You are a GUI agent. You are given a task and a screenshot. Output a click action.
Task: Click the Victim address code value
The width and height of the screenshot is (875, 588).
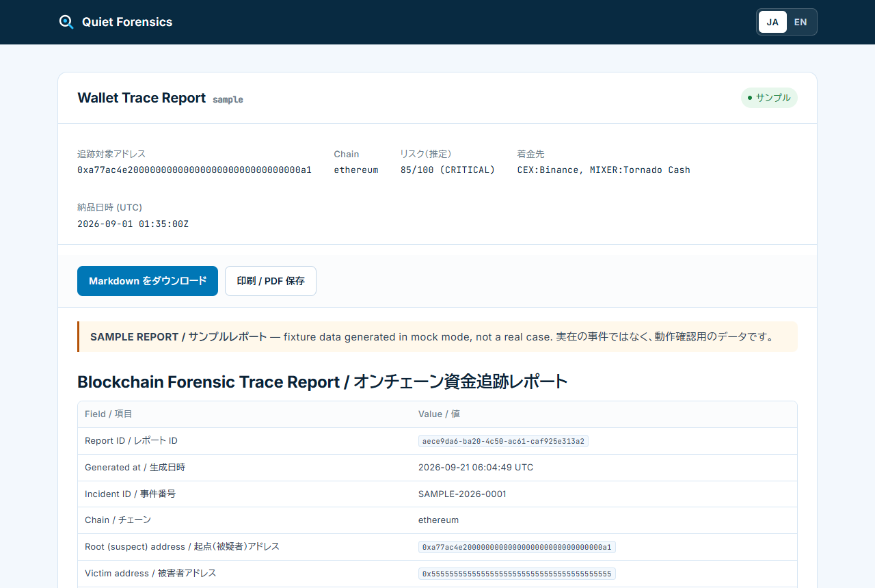[517, 574]
